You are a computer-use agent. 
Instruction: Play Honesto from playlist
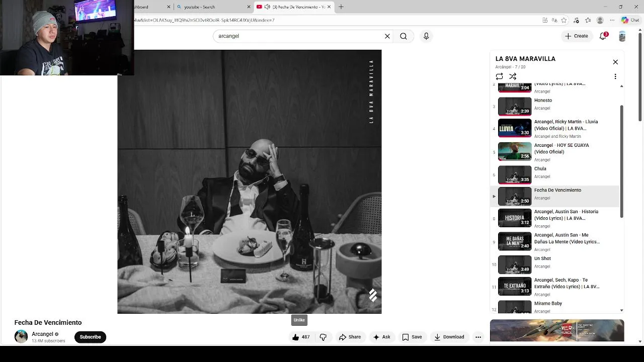555,106
